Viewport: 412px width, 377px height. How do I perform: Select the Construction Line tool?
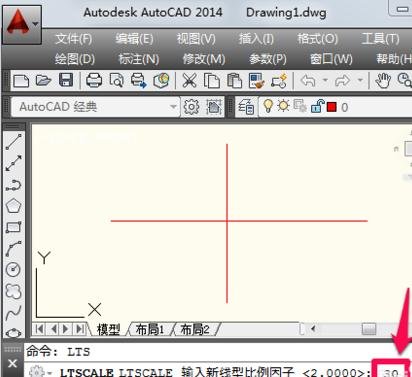pyautogui.click(x=14, y=163)
